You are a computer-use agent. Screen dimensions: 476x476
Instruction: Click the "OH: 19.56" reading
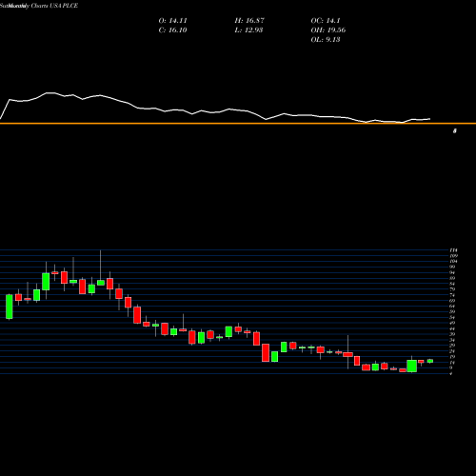(x=328, y=30)
